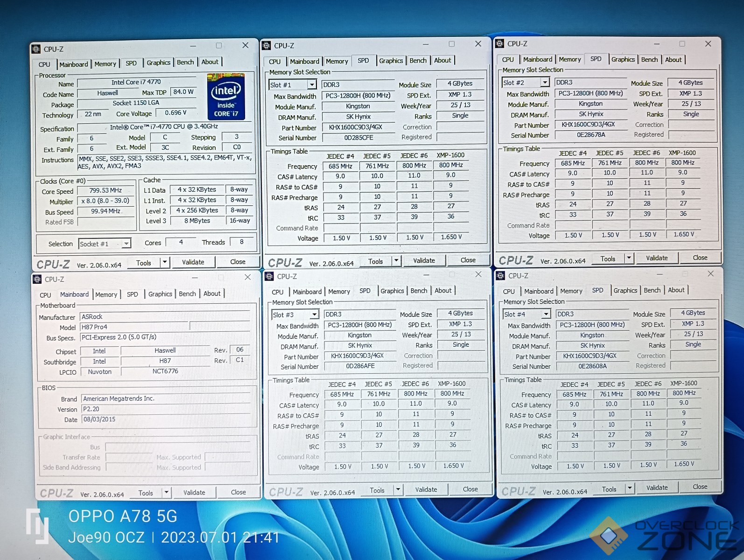
Task: Click the serial number 0E28608A
Action: click(593, 366)
